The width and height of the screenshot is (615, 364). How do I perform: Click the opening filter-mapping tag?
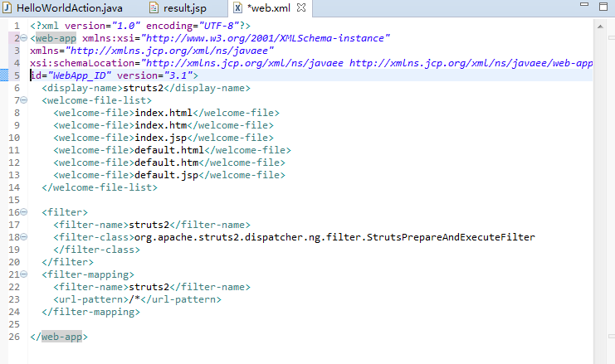(88, 274)
